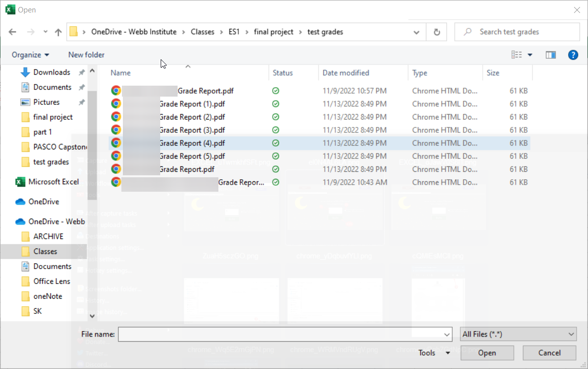Sort files by Date modified column

pos(346,73)
